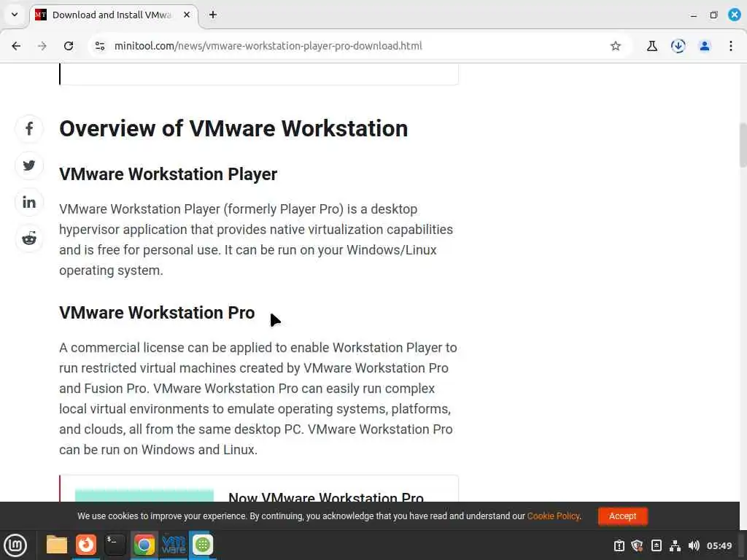
Task: Launch Firefox from the taskbar
Action: pyautogui.click(x=86, y=545)
